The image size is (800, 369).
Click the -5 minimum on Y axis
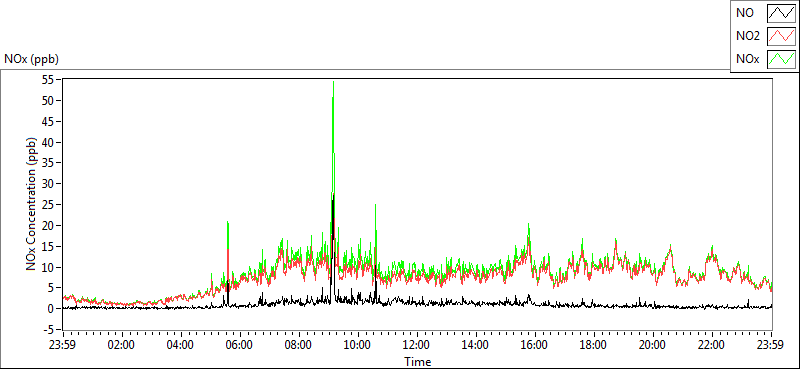coord(49,330)
